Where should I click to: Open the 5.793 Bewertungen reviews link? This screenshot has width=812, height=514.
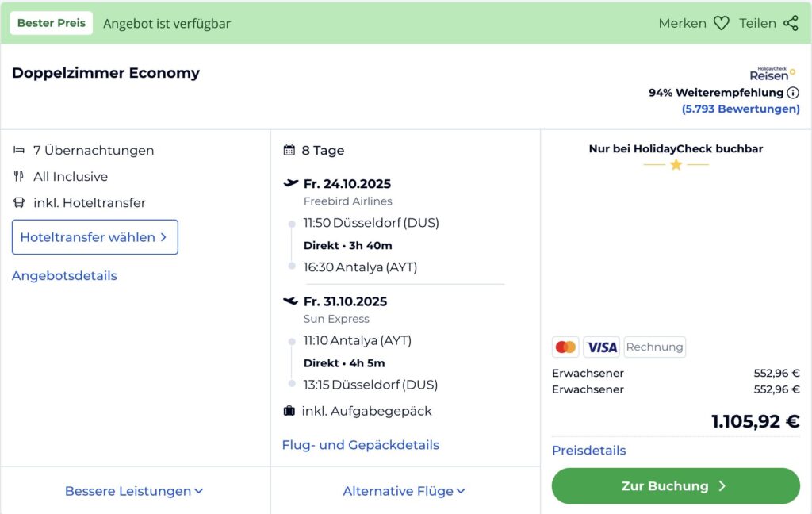[x=741, y=109]
